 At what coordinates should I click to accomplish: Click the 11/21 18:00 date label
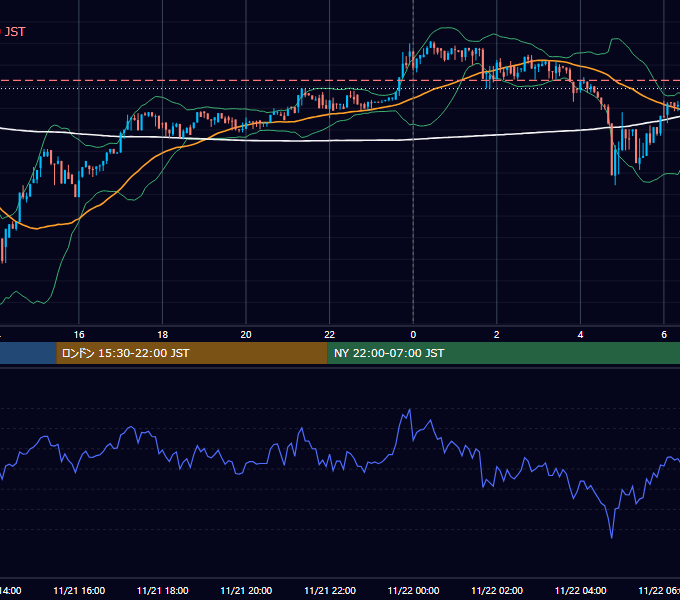(163, 590)
